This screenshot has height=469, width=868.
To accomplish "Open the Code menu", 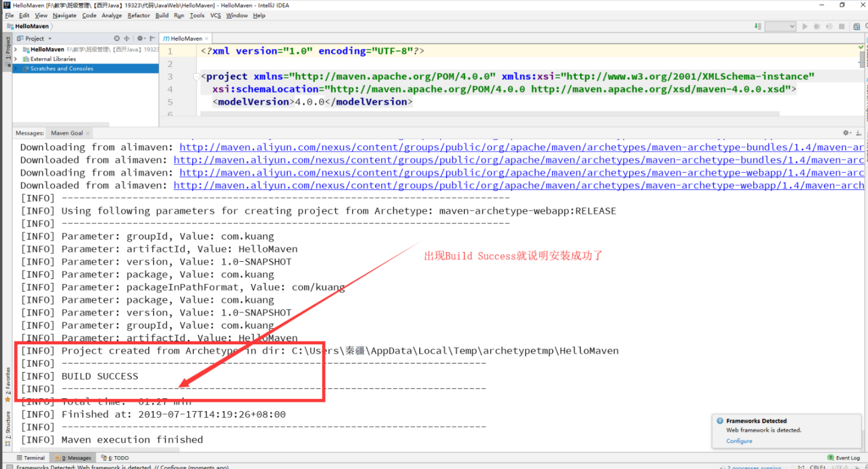I will coord(89,16).
